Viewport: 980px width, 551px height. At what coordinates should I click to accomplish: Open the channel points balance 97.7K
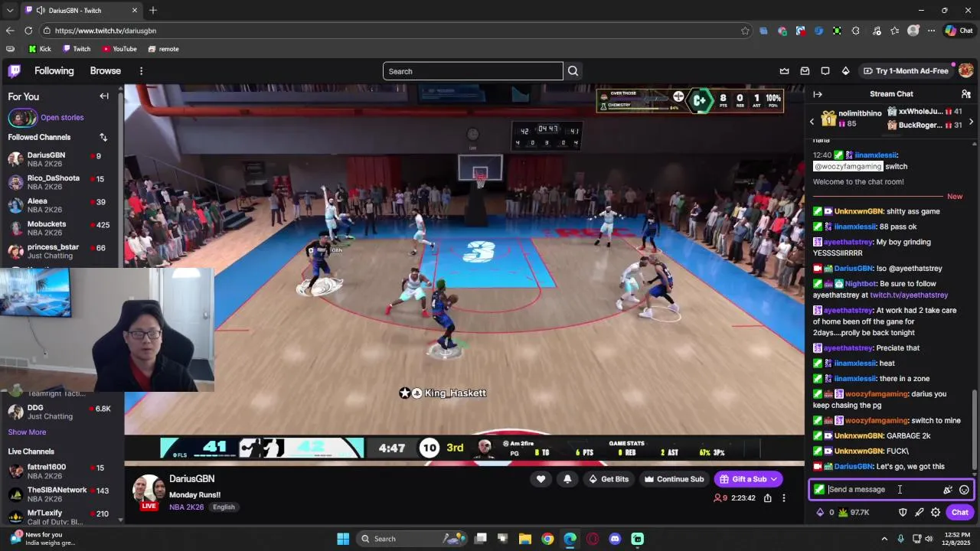854,513
